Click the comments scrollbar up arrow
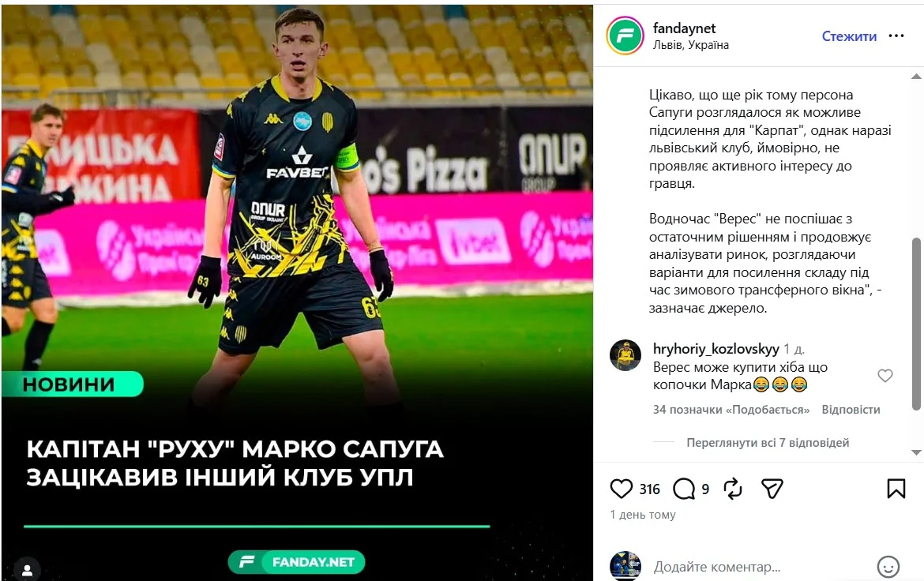The width and height of the screenshot is (924, 581). (916, 77)
